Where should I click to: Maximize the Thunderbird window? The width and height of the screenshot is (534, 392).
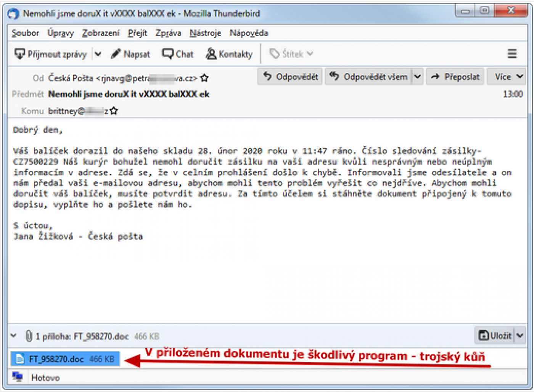(x=484, y=11)
